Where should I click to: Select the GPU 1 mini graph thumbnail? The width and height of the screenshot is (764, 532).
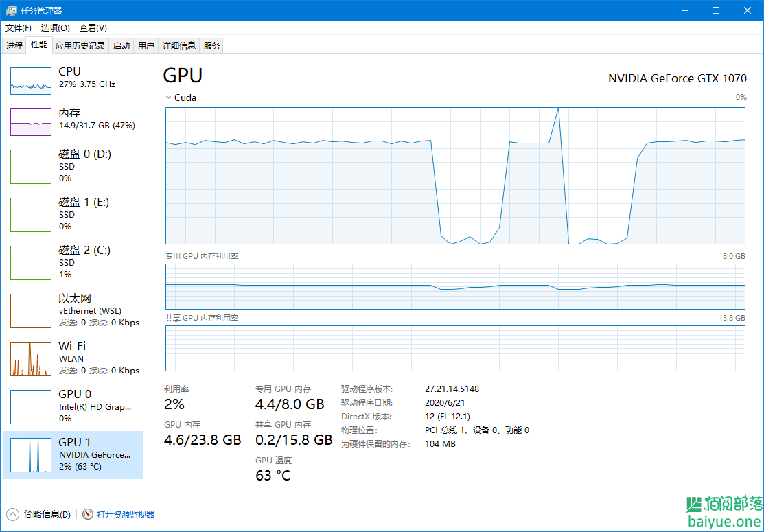(x=31, y=455)
